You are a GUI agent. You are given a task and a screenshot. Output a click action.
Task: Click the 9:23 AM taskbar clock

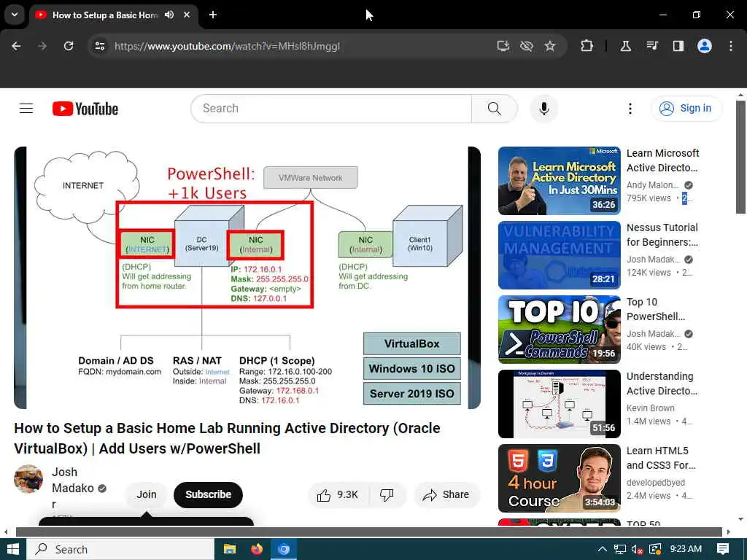click(686, 549)
